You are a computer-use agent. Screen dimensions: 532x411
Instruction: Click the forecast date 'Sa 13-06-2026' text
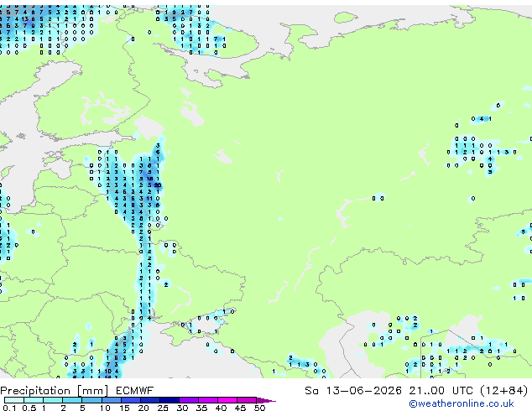pyautogui.click(x=353, y=391)
